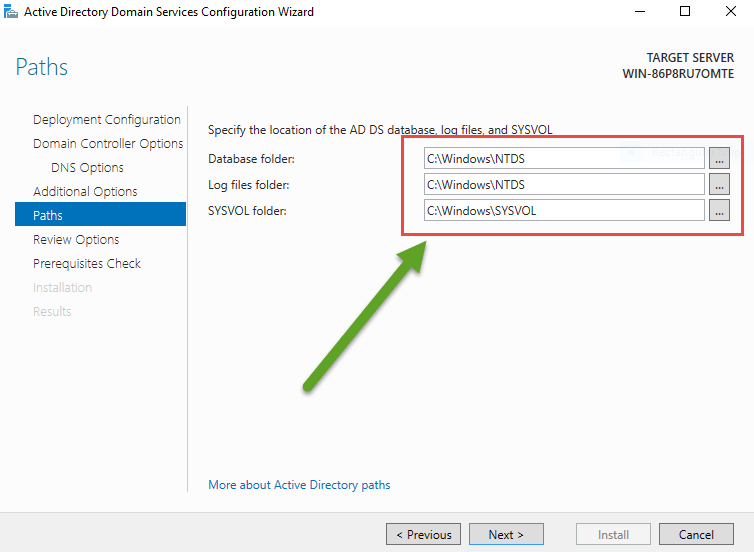Viewport: 754px width, 552px height.
Task: Jump to the Review Options page
Action: (x=76, y=240)
